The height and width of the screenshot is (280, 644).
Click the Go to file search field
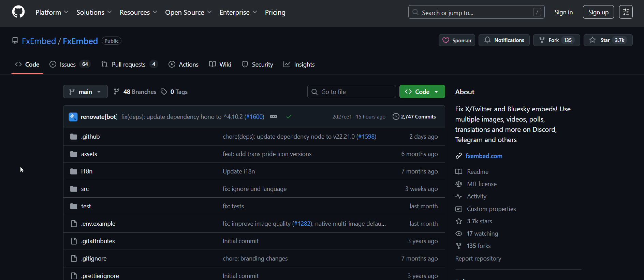pos(351,92)
